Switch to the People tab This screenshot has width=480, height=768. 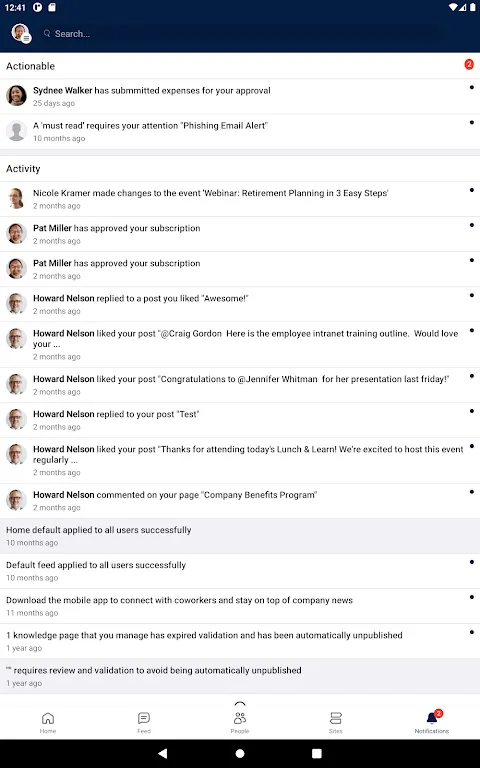(x=240, y=722)
